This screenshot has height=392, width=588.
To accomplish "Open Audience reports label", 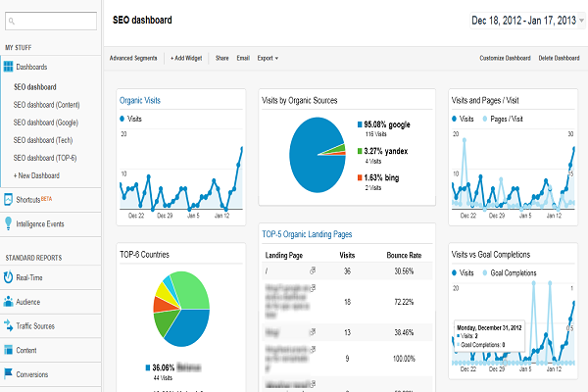I will point(27,302).
